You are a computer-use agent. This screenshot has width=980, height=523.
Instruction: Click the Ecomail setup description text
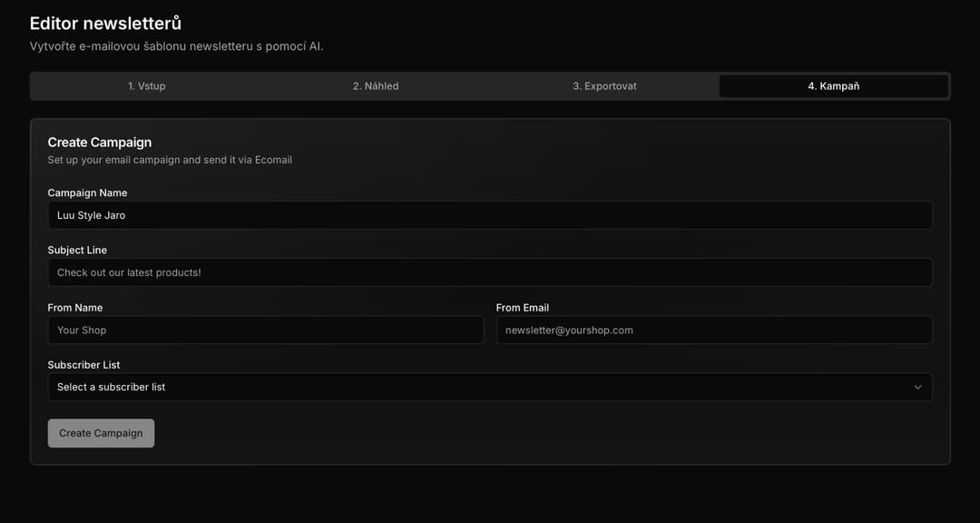[170, 159]
